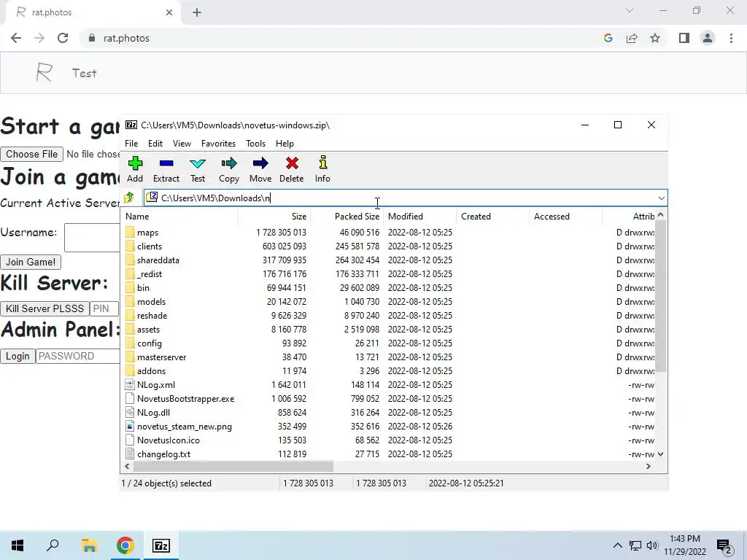Open Chrome profile avatar

708,38
